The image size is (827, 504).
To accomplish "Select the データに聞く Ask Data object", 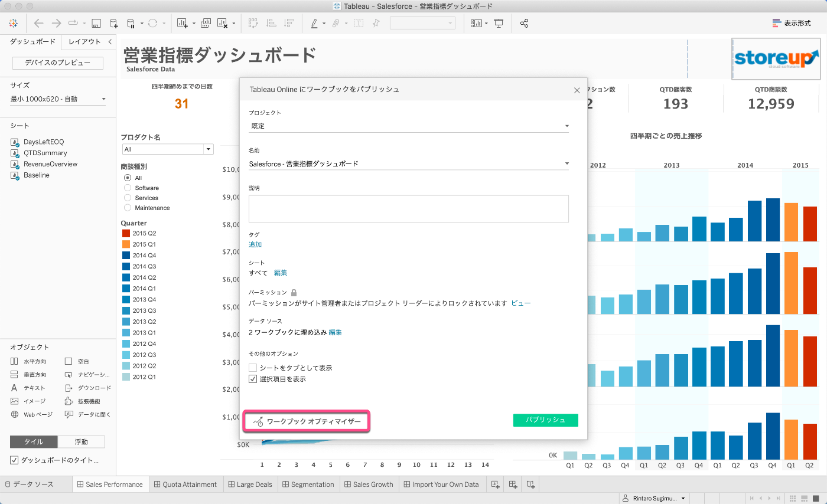I will (87, 414).
